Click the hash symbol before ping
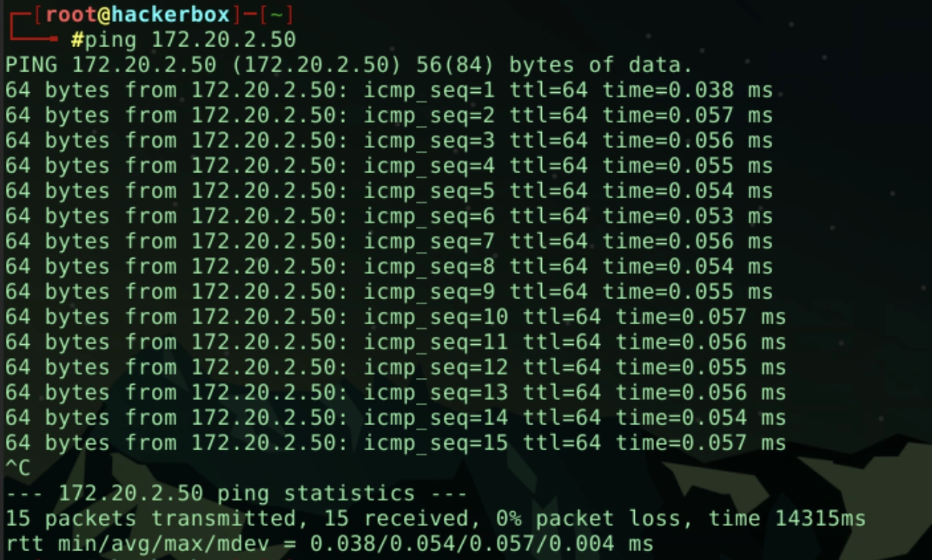This screenshot has width=932, height=560. (77, 40)
